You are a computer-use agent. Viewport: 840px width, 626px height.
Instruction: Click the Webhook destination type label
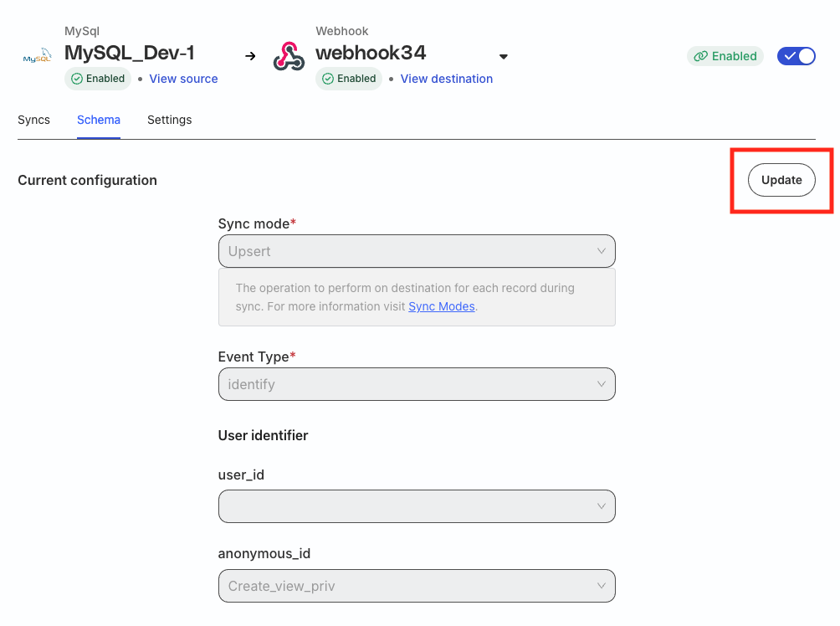tap(342, 31)
